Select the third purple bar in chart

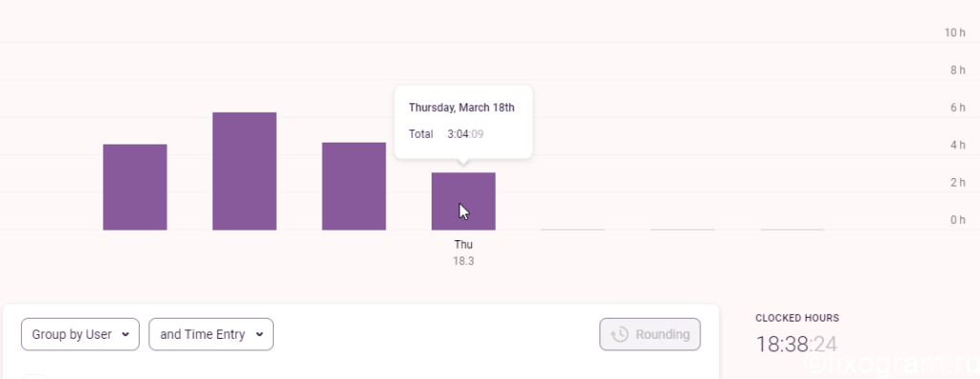click(x=354, y=187)
